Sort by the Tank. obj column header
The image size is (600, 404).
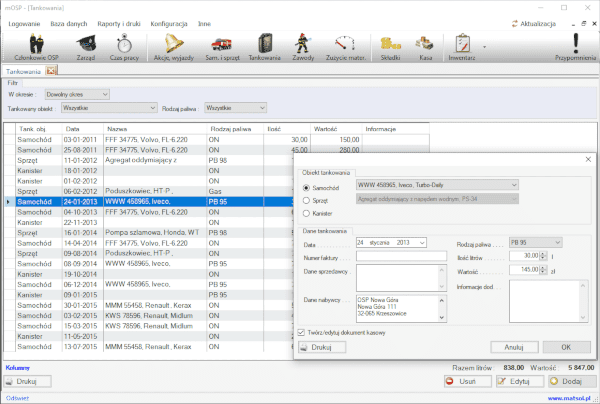(39, 129)
